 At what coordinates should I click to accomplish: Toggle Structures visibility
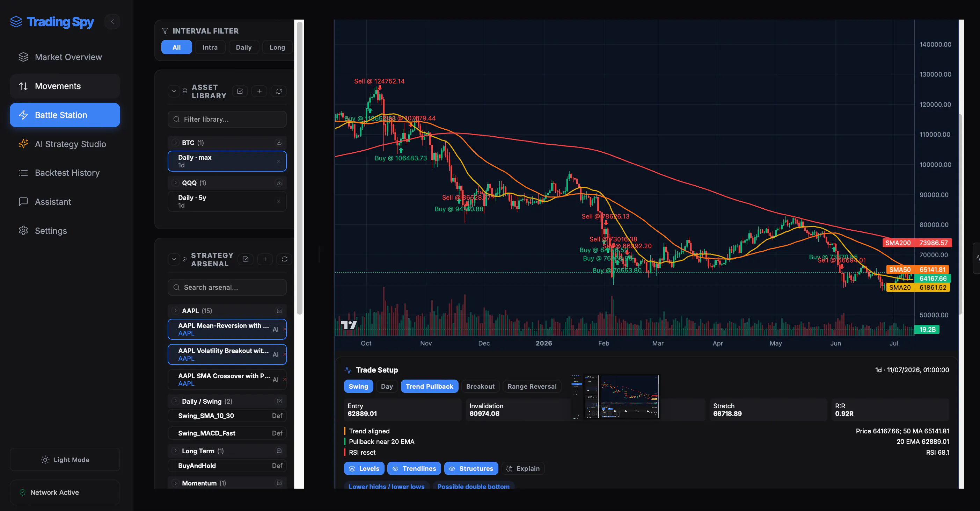(471, 469)
